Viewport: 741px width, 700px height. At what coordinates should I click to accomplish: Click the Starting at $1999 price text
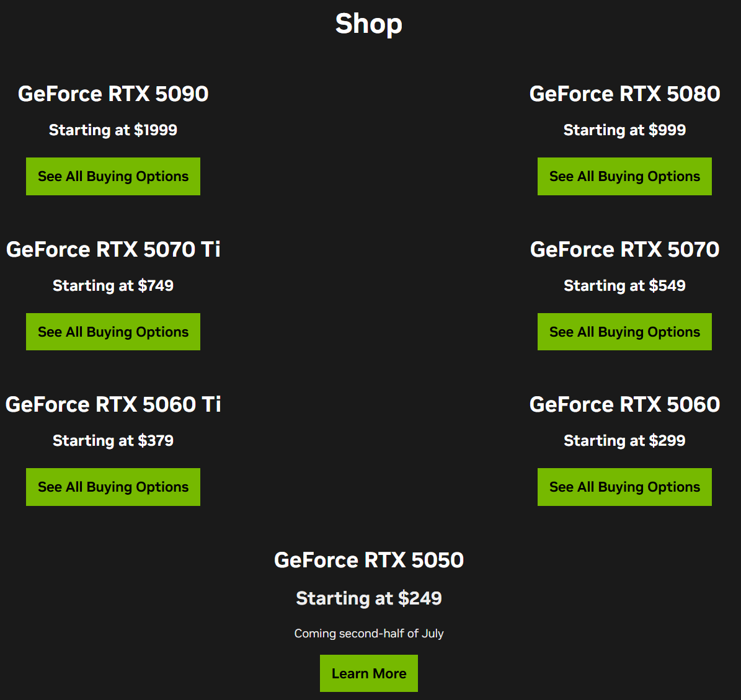coord(113,130)
